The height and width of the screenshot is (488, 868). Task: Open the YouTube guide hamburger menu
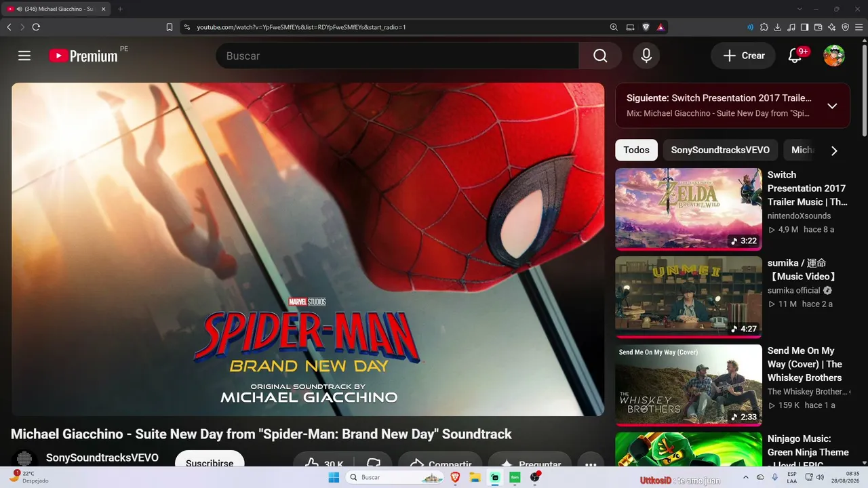click(x=24, y=56)
